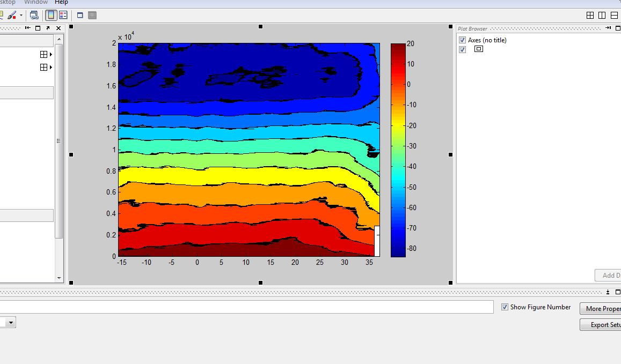Uncheck the Axes (no title) checkbox
Image resolution: width=621 pixels, height=364 pixels.
coord(462,40)
